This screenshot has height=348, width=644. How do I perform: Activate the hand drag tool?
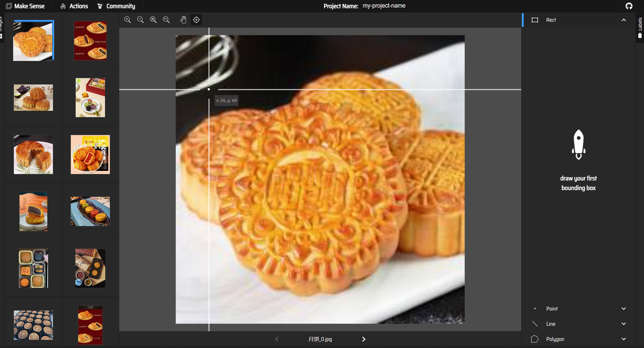coord(183,20)
